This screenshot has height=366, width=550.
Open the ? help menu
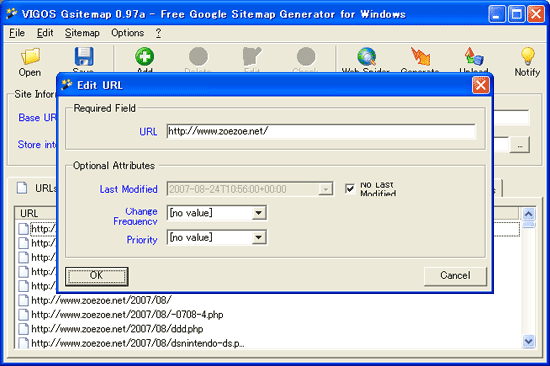pos(159,33)
